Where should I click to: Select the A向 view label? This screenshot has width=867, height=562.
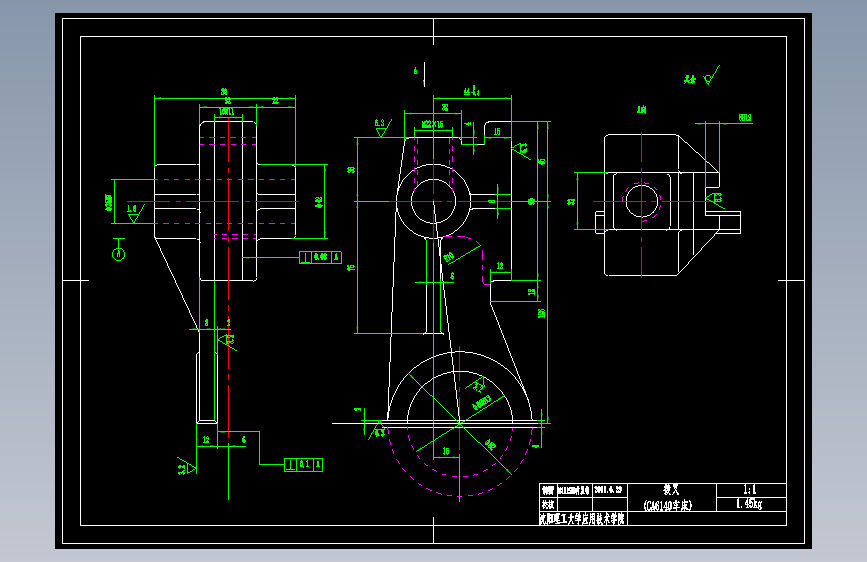[641, 110]
